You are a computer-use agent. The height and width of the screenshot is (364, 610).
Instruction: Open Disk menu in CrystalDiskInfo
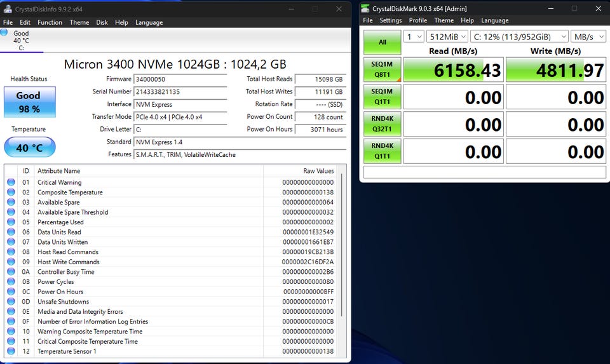tap(102, 22)
